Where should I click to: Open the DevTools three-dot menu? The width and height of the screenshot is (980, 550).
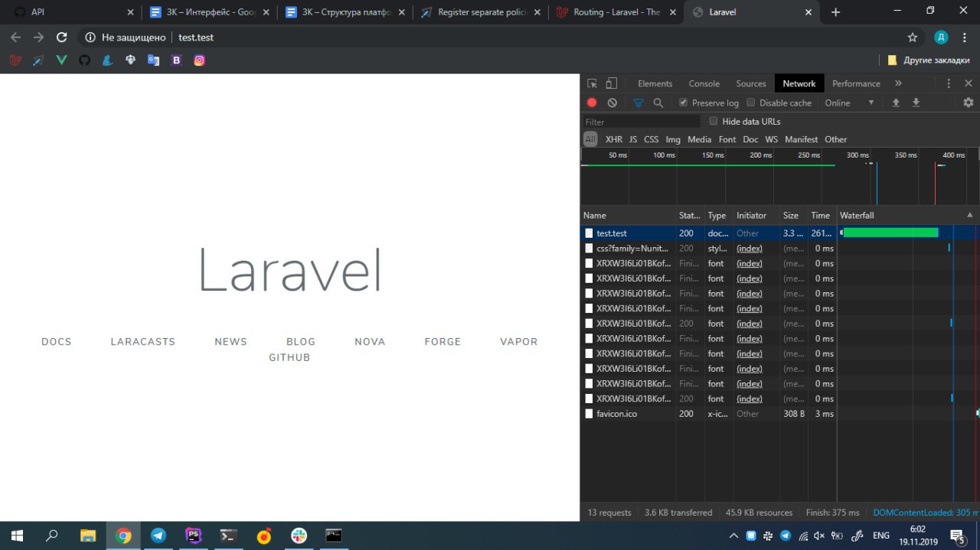click(x=949, y=83)
